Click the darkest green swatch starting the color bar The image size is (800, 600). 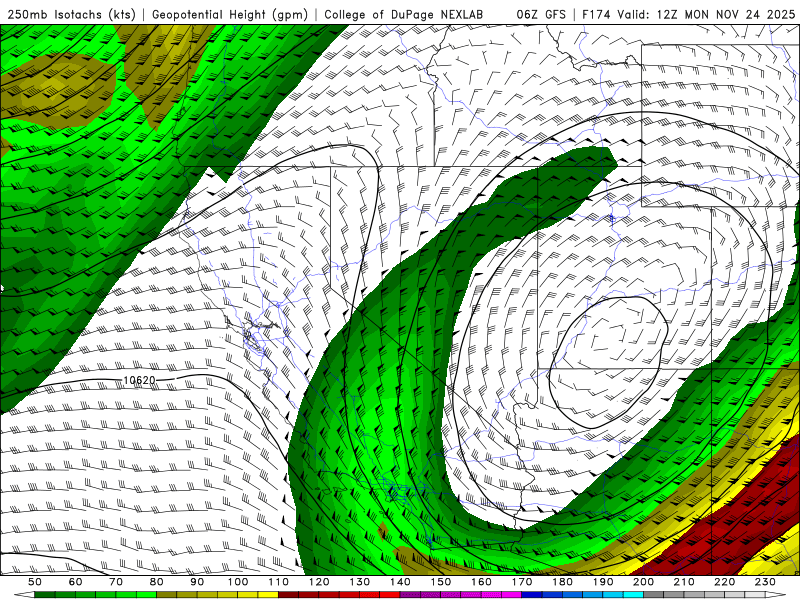(x=45, y=595)
